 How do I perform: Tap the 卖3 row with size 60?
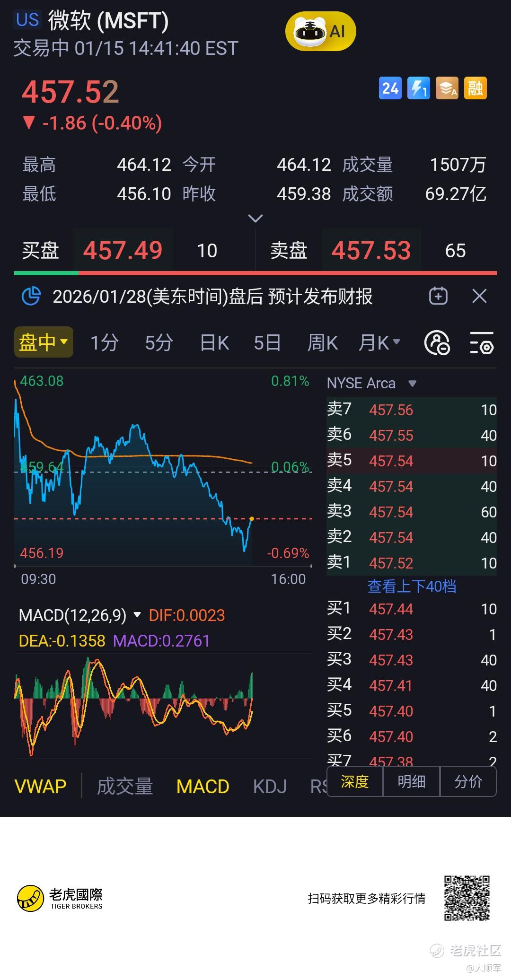[412, 512]
